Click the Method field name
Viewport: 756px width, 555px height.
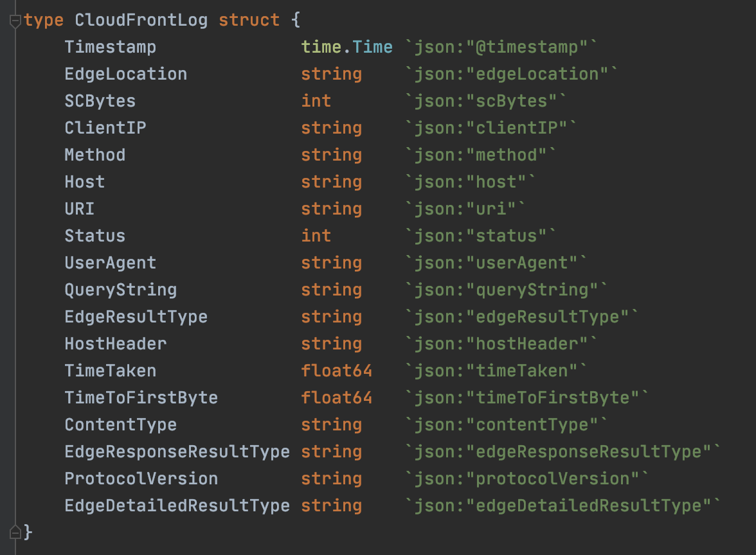pyautogui.click(x=95, y=155)
